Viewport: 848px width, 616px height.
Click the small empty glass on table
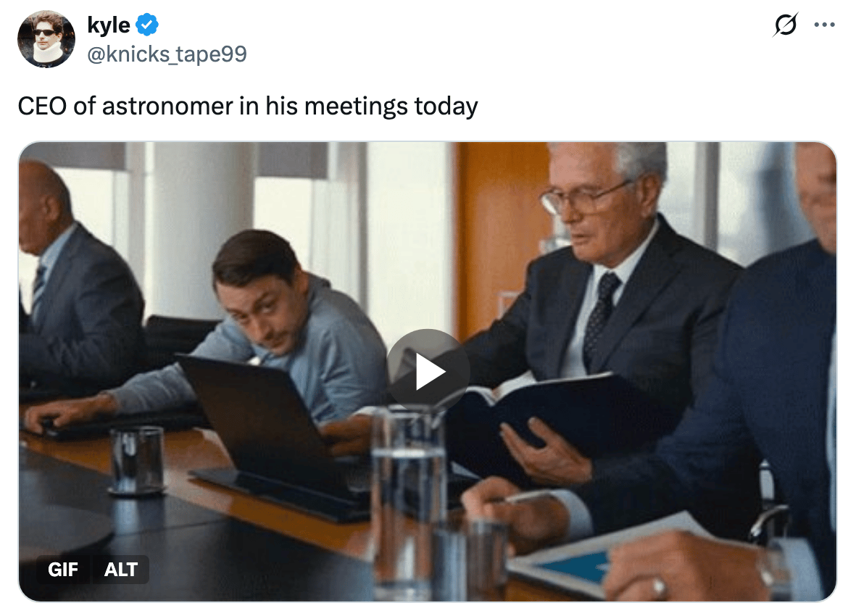tap(137, 459)
